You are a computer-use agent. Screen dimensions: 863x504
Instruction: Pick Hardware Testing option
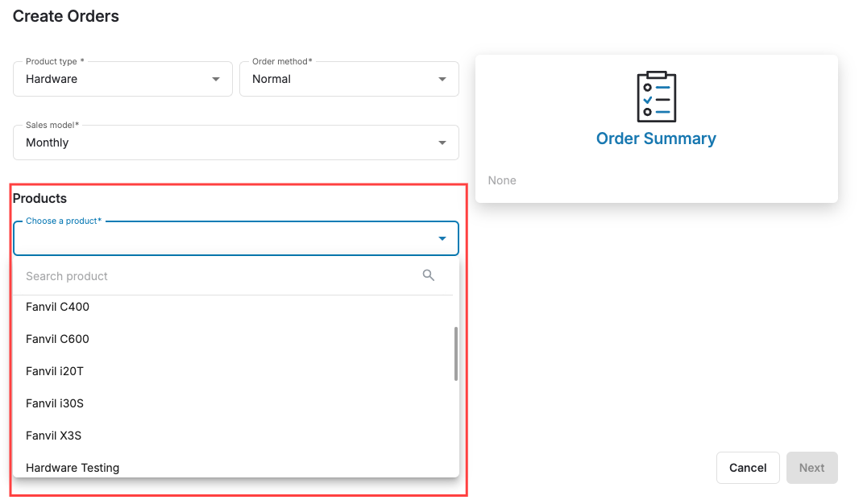(235, 467)
